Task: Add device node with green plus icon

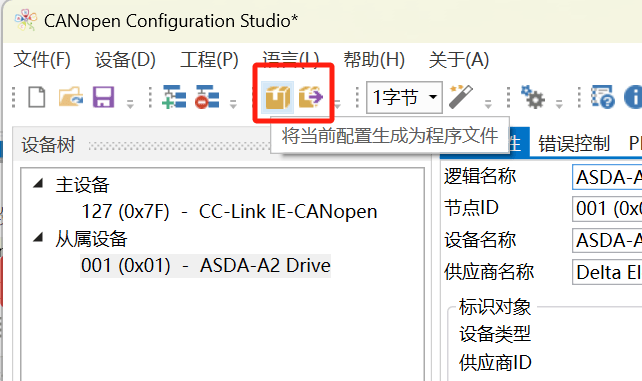Action: tap(174, 97)
